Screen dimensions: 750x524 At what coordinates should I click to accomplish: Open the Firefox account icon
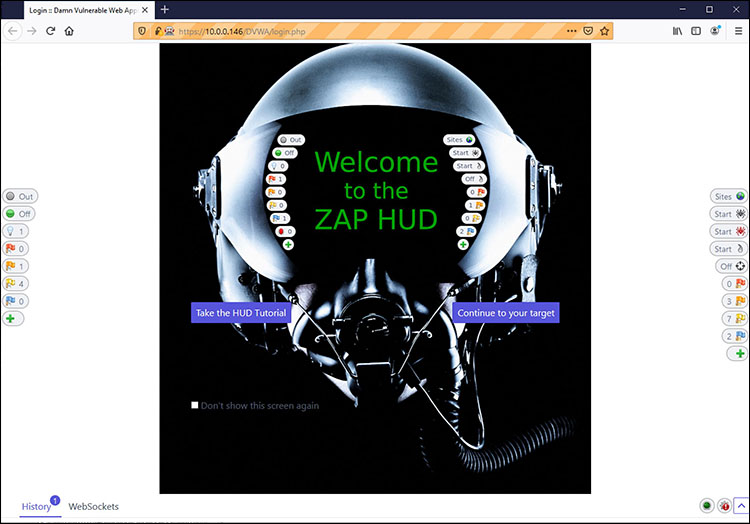point(715,31)
